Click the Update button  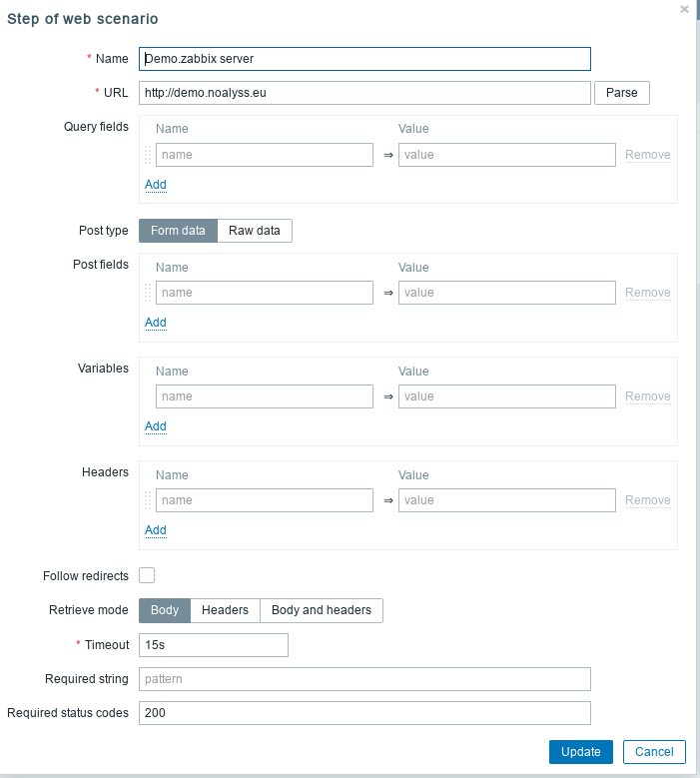(580, 752)
